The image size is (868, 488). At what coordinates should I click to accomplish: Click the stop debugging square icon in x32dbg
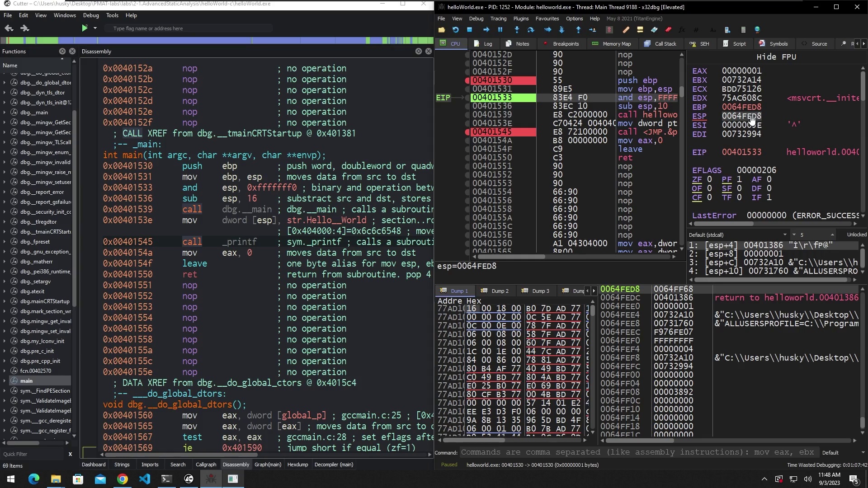(x=469, y=30)
